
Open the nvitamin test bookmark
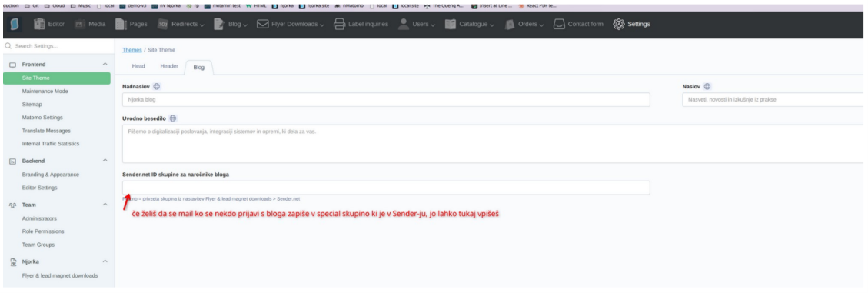pyautogui.click(x=222, y=5)
